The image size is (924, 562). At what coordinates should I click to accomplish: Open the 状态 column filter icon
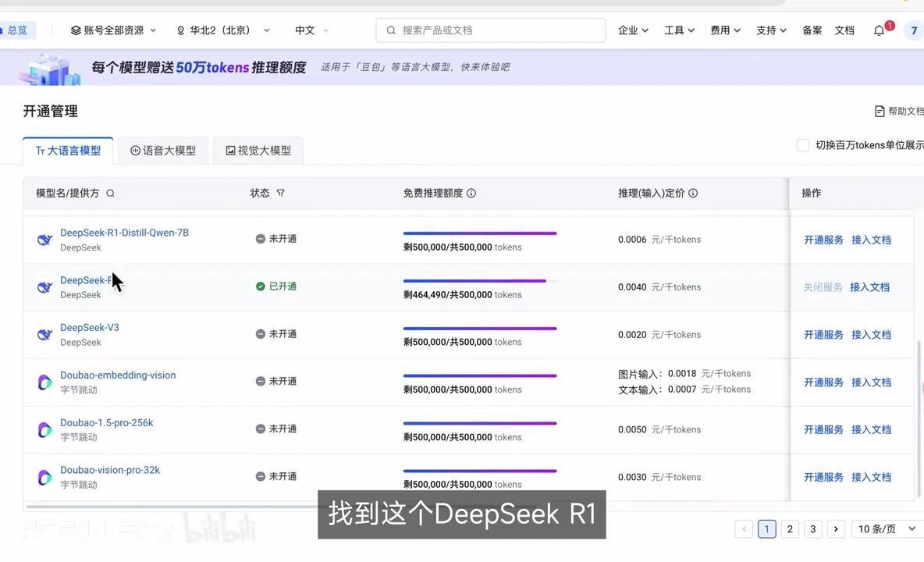pos(280,194)
